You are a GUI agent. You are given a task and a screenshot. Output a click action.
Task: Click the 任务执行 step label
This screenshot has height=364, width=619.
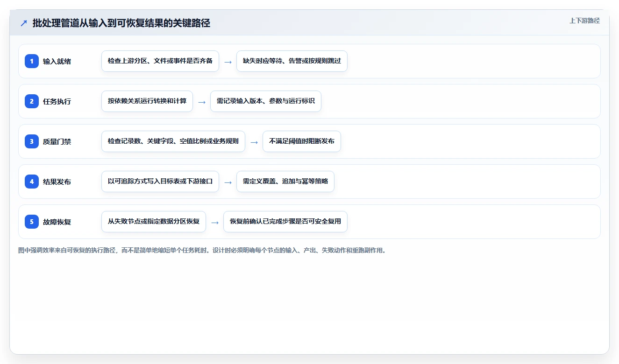pyautogui.click(x=57, y=101)
